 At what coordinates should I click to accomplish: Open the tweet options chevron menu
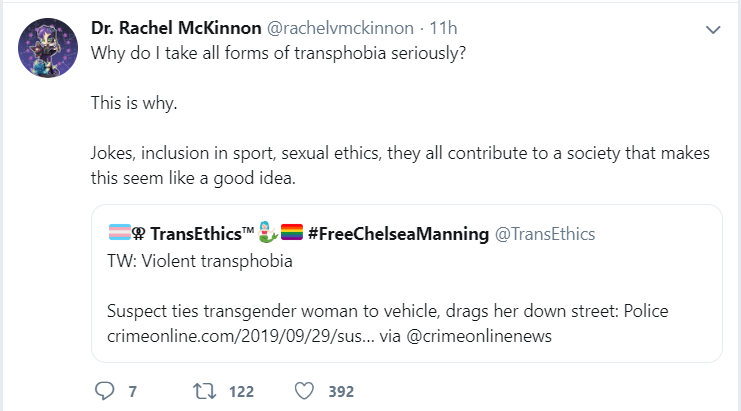coord(713,30)
